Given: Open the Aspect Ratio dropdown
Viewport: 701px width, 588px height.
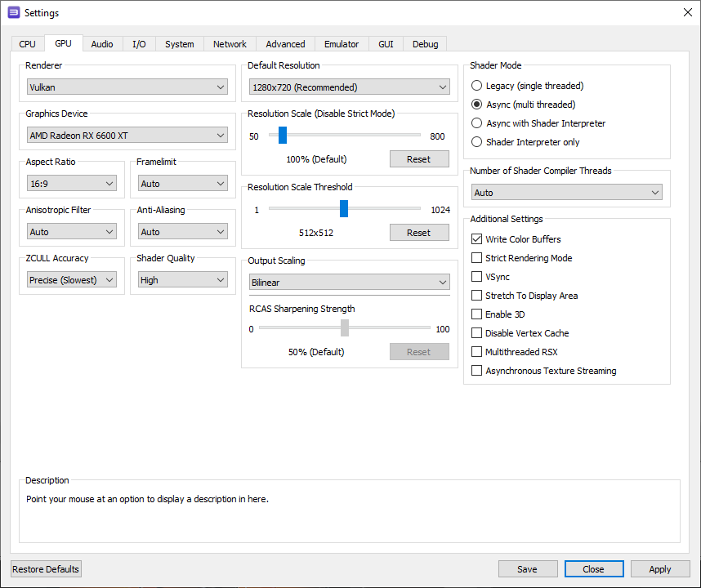Looking at the screenshot, I should point(71,183).
